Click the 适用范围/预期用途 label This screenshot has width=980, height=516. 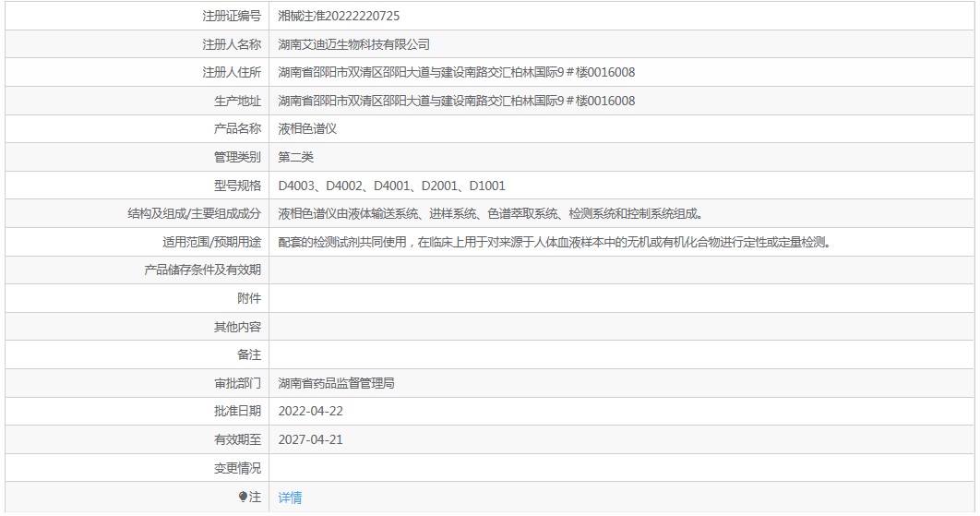(x=212, y=242)
